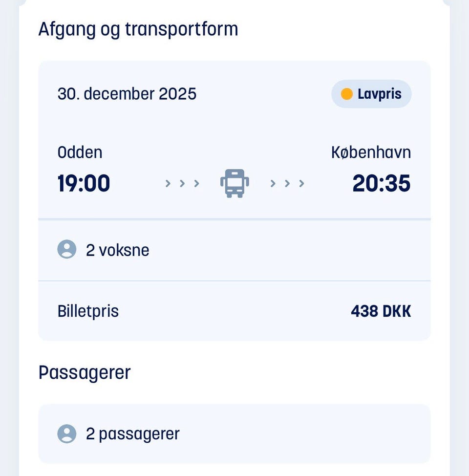Screen dimensions: 469x476
Task: Expand the 2 passagerer card
Action: 234,433
